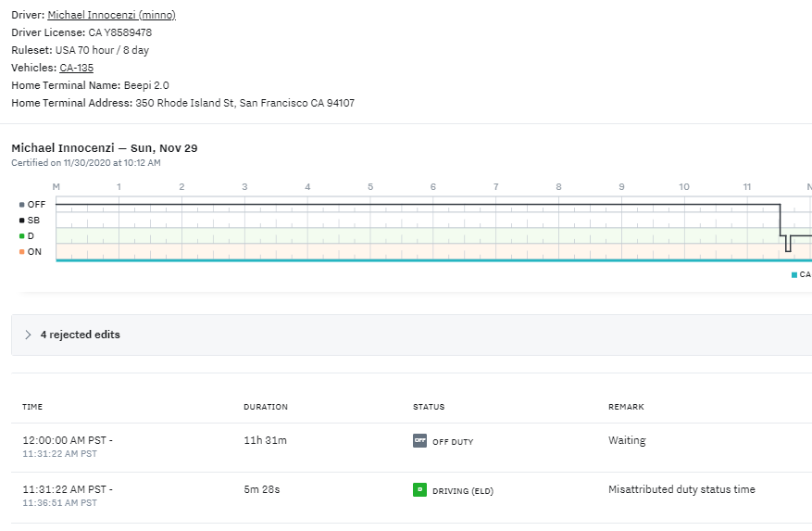Image resolution: width=812 pixels, height=531 pixels.
Task: Click the black SB legend dot
Action: click(21, 220)
